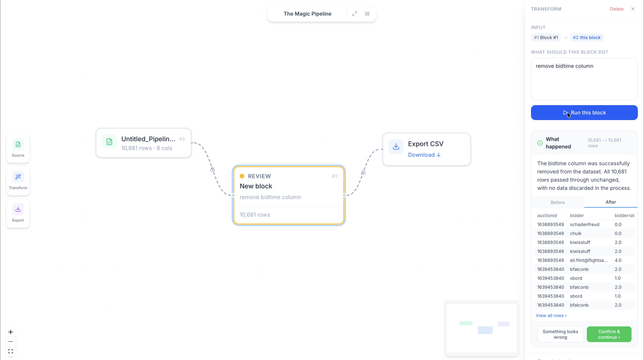The image size is (644, 360).
Task: Switch to the After tab
Action: click(x=610, y=202)
